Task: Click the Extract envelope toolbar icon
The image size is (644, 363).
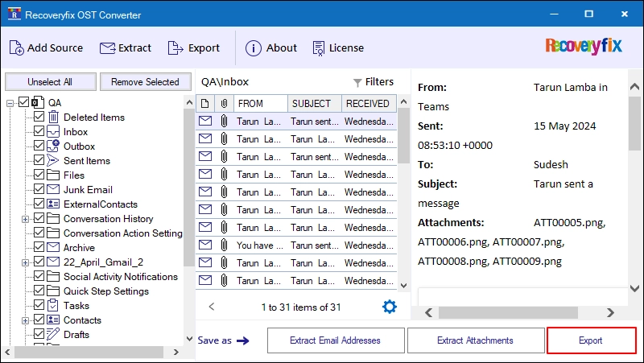Action: pyautogui.click(x=108, y=48)
